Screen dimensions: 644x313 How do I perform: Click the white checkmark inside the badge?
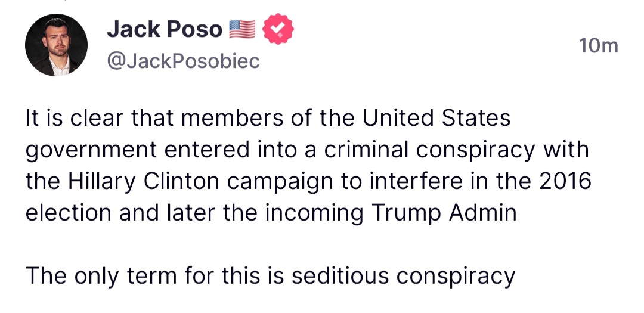(x=278, y=29)
